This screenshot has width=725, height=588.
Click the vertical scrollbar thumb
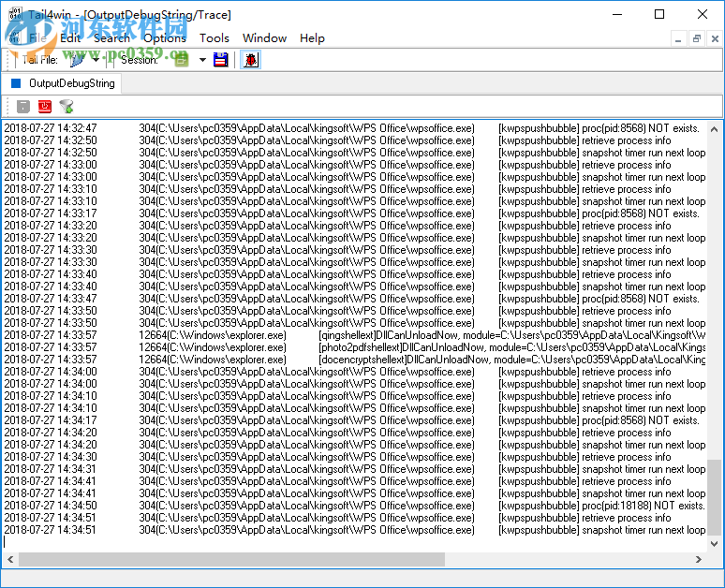tap(714, 497)
